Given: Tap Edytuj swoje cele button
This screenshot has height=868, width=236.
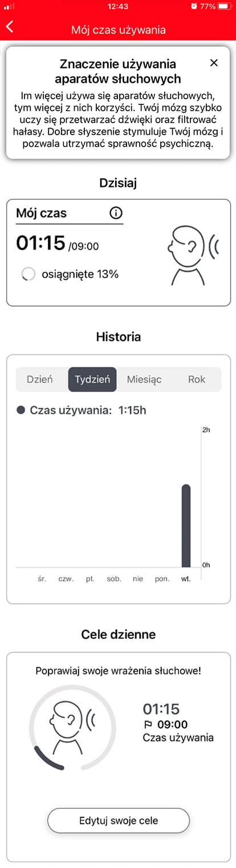Looking at the screenshot, I should click(x=118, y=821).
